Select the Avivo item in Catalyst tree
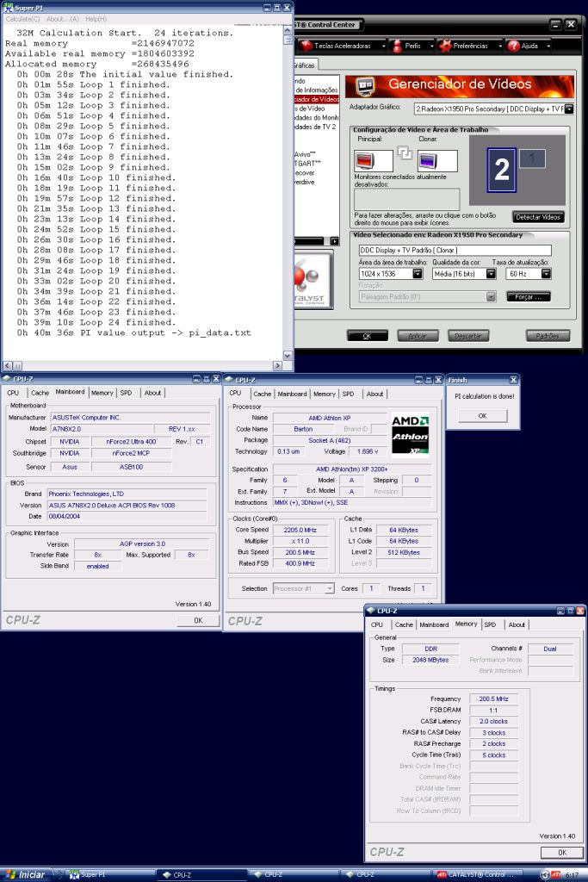This screenshot has height=882, width=588. [x=306, y=154]
